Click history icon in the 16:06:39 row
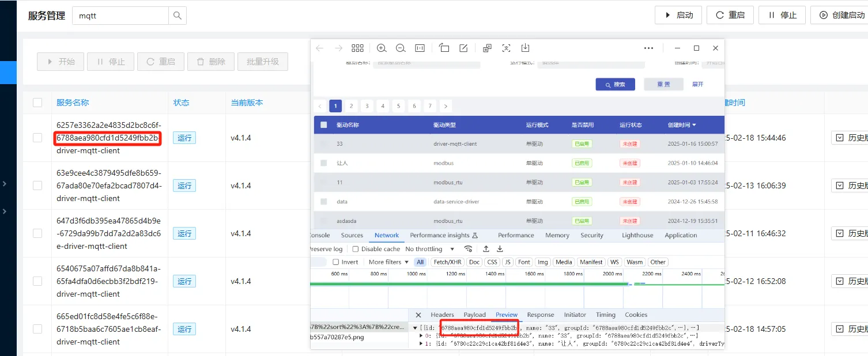 click(x=839, y=185)
